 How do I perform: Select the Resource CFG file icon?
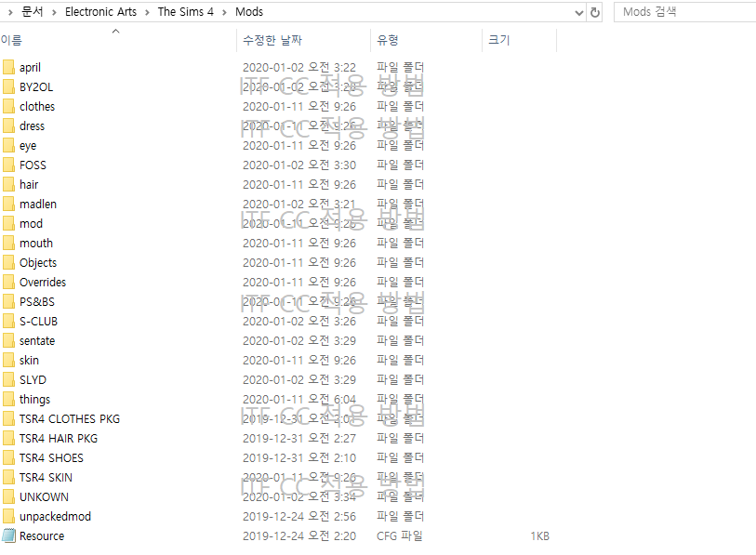[8, 535]
